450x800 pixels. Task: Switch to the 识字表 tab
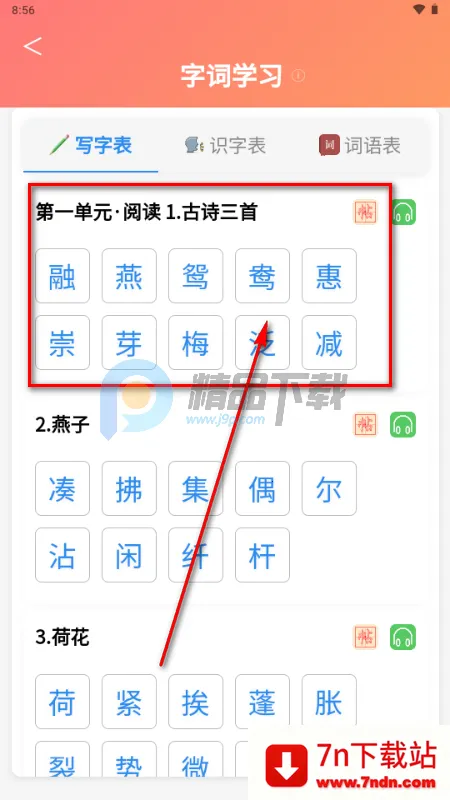coord(225,146)
